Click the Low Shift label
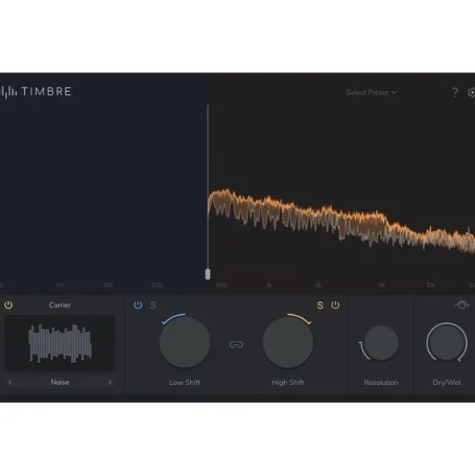 coord(184,383)
